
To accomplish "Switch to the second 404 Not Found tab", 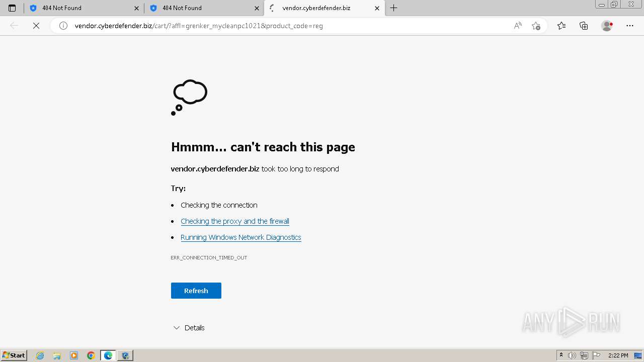I will 204,8.
